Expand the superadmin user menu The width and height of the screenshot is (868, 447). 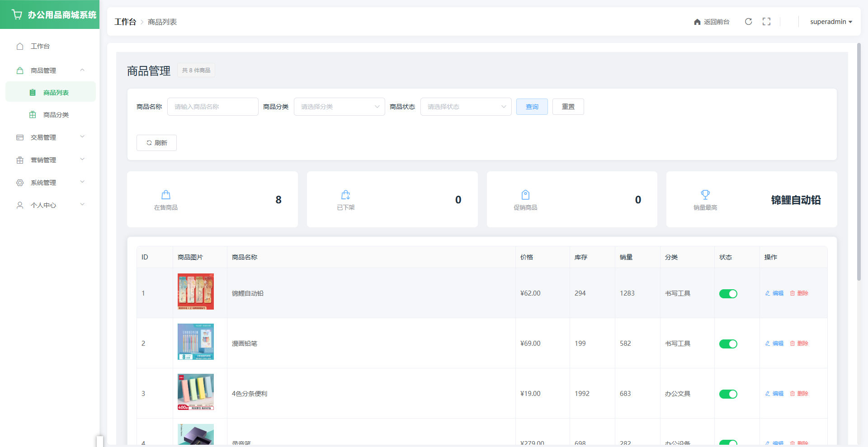(x=830, y=22)
